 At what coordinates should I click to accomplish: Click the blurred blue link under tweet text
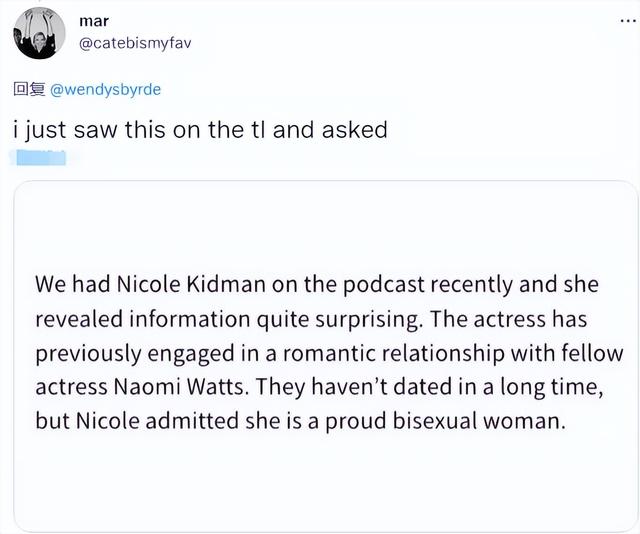37,158
